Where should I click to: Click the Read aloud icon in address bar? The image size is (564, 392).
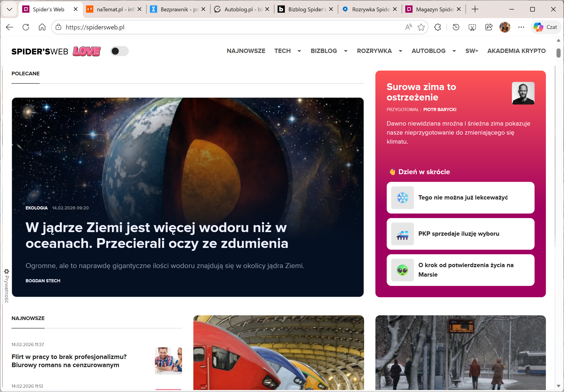coord(408,27)
